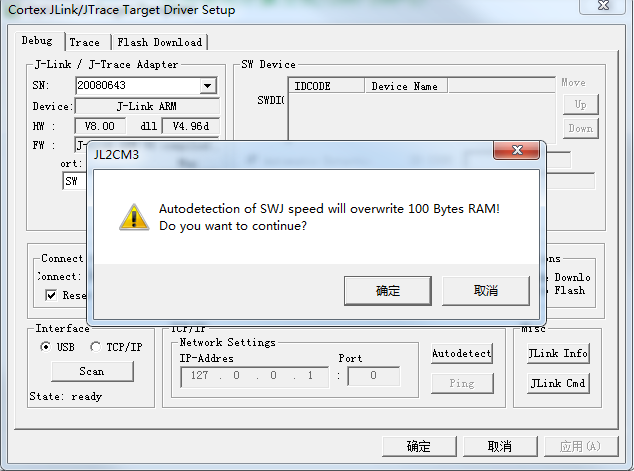Cancel the JL2CM3 warning with 取消
Image resolution: width=634 pixels, height=471 pixels.
point(486,291)
